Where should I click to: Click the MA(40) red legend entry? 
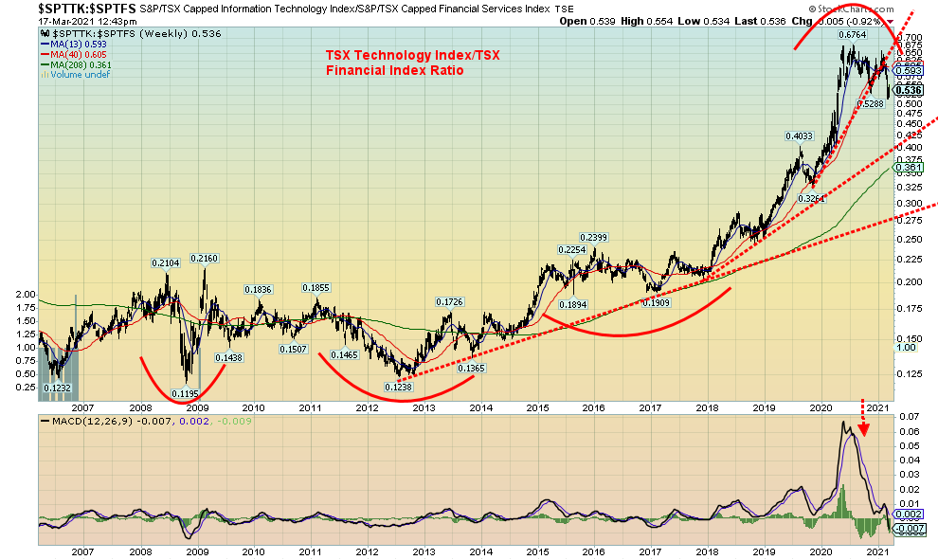coord(74,52)
